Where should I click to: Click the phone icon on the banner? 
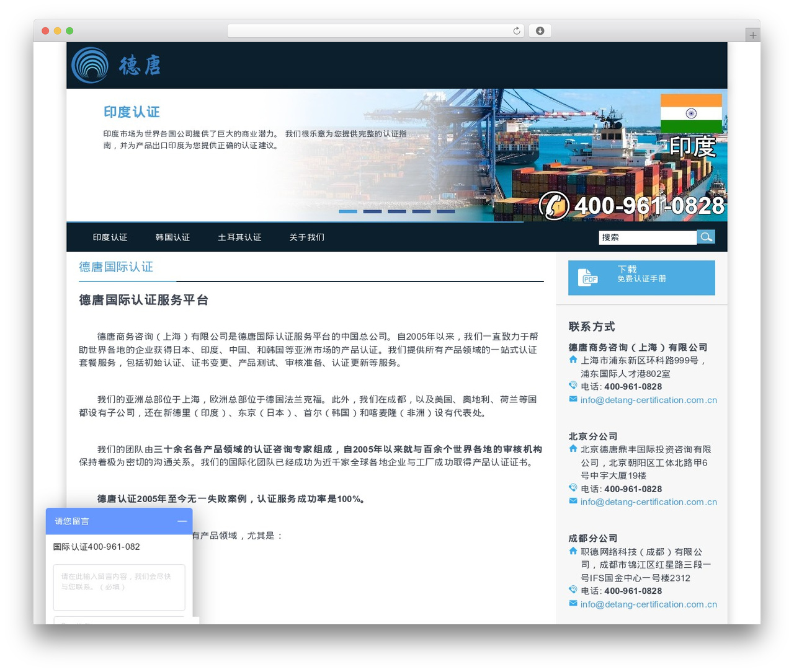coord(554,206)
